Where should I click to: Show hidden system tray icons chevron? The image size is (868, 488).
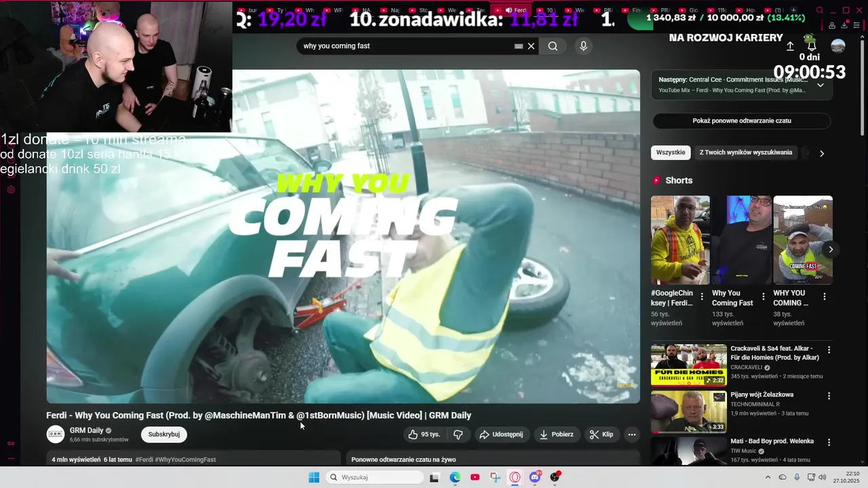(768, 477)
